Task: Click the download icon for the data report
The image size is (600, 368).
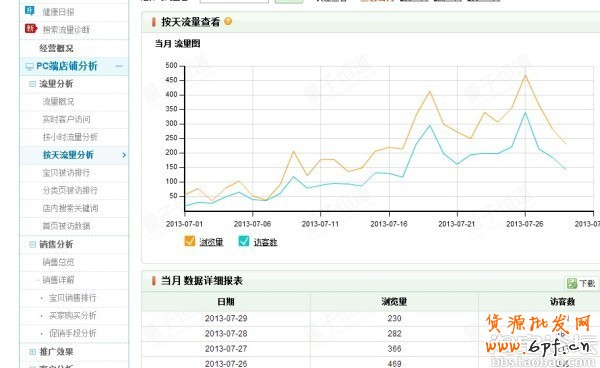Action: [x=572, y=283]
